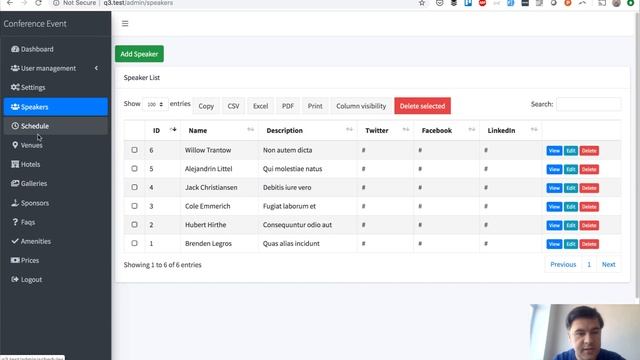The width and height of the screenshot is (640, 360).
Task: Click the hamburger menu toggle icon
Action: point(125,24)
